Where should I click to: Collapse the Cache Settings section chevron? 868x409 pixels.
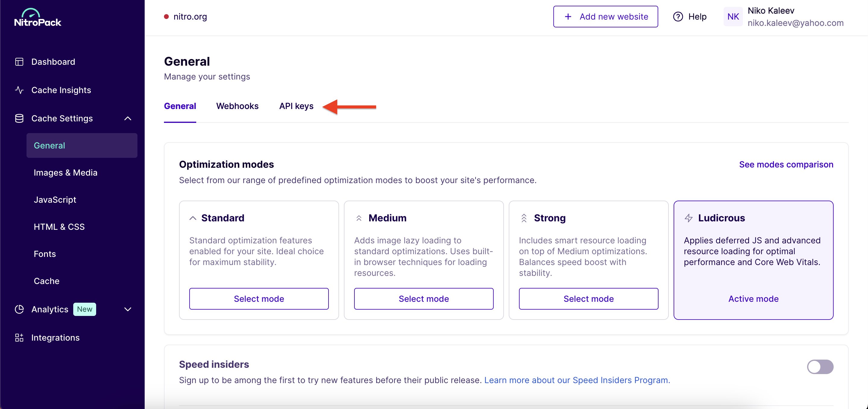pyautogui.click(x=128, y=118)
